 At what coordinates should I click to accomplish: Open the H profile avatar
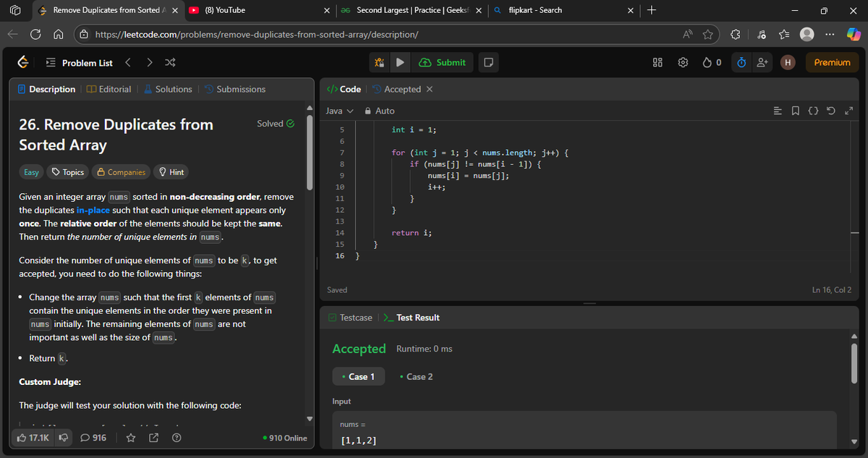787,63
